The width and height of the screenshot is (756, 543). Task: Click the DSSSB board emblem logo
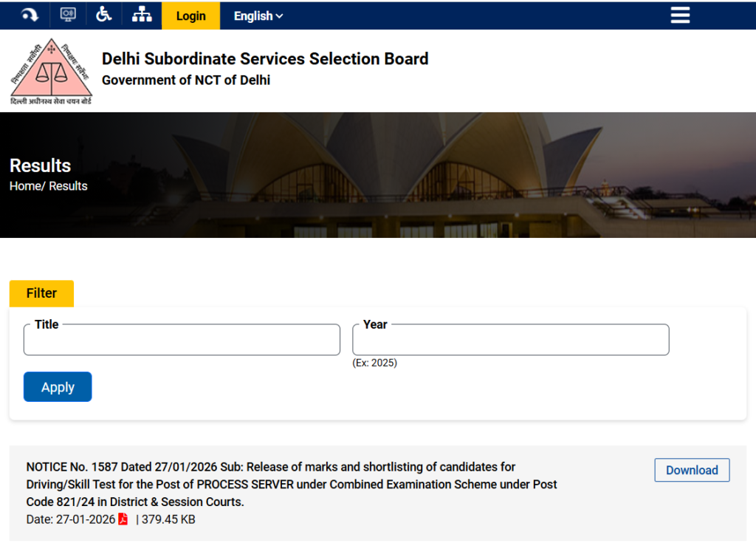(50, 71)
